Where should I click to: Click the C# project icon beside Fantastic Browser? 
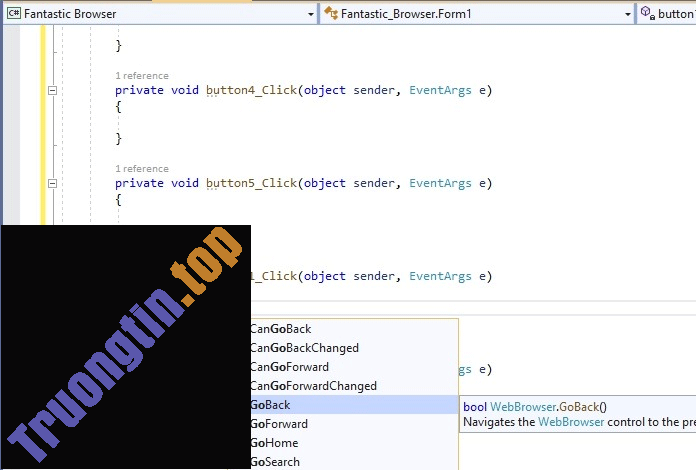(x=14, y=14)
